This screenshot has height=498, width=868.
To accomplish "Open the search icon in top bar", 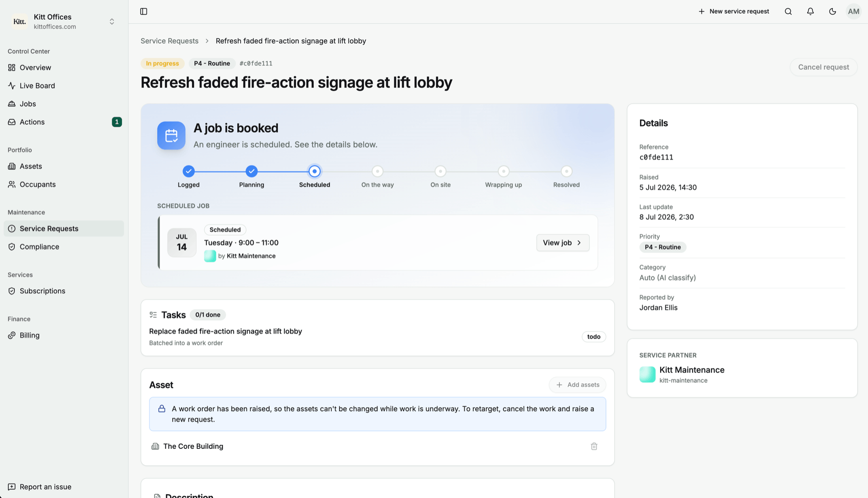I will pyautogui.click(x=788, y=12).
